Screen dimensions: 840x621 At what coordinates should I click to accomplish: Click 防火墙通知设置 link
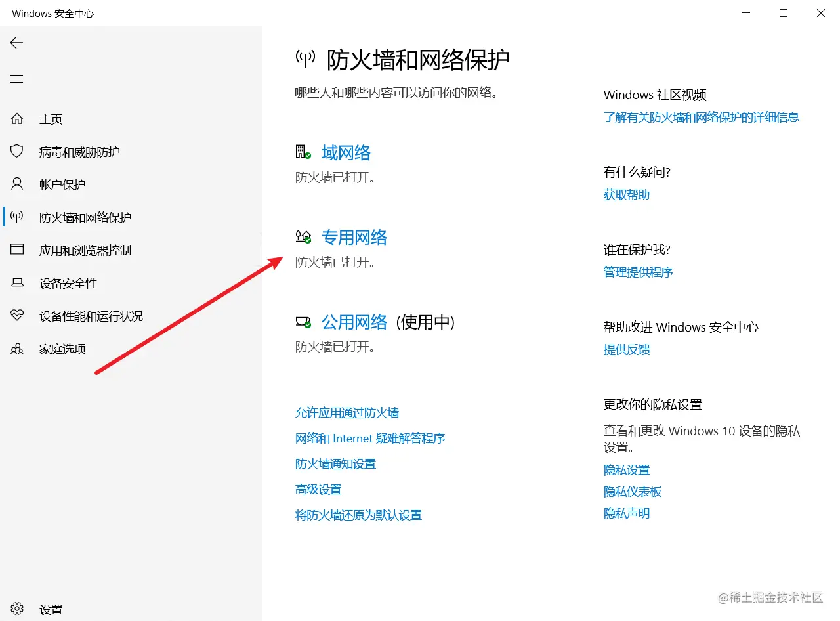point(335,463)
